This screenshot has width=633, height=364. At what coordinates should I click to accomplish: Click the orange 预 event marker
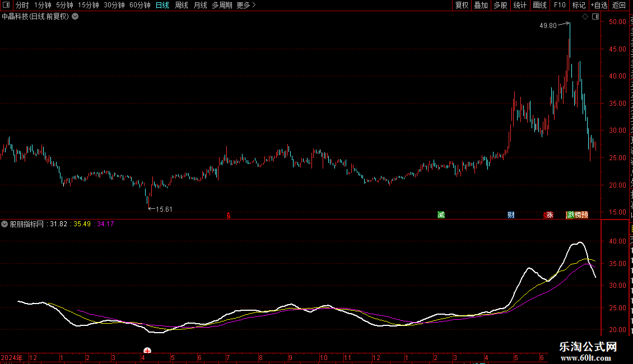tap(585, 214)
